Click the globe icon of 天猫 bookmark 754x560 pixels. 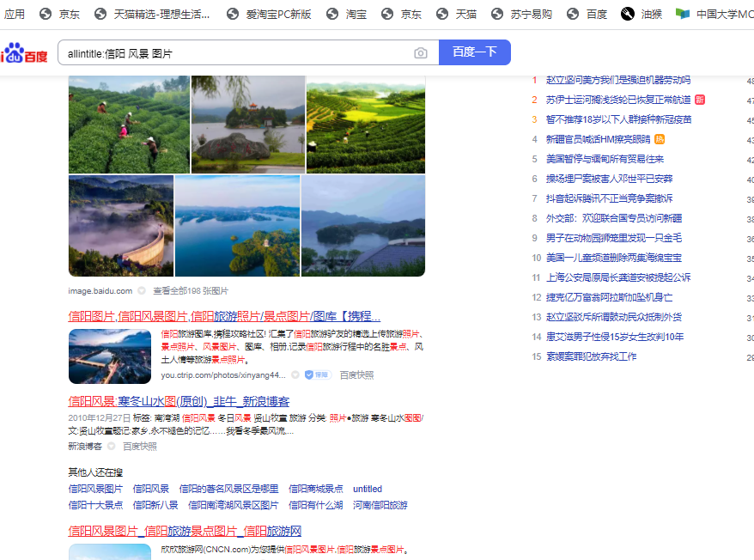(442, 14)
